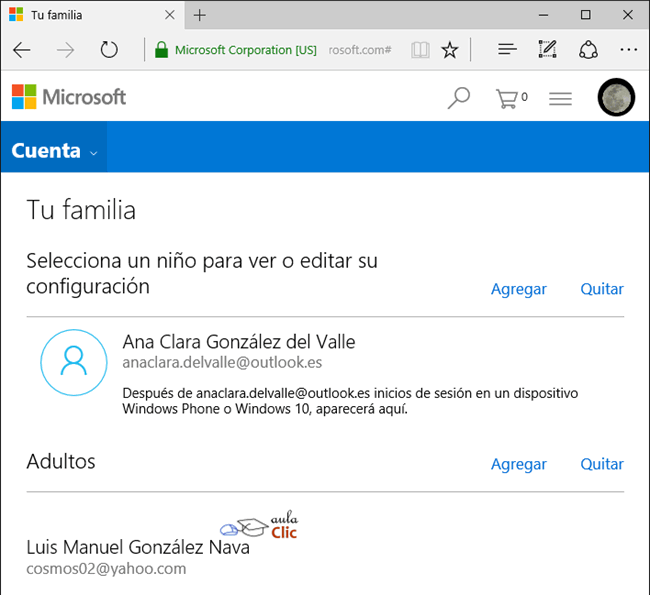Click Agregar link in Adultos section
Image resolution: width=650 pixels, height=595 pixels.
[x=518, y=464]
